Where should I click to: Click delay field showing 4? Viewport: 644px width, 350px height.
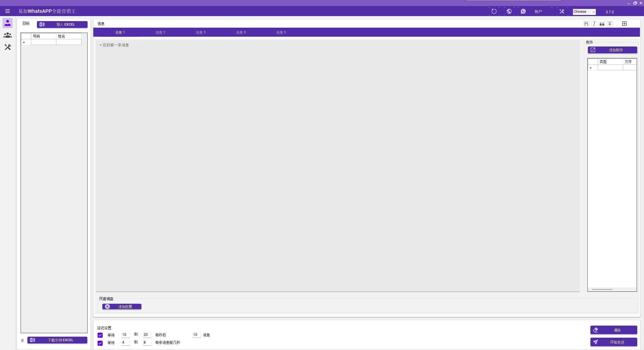click(x=126, y=342)
